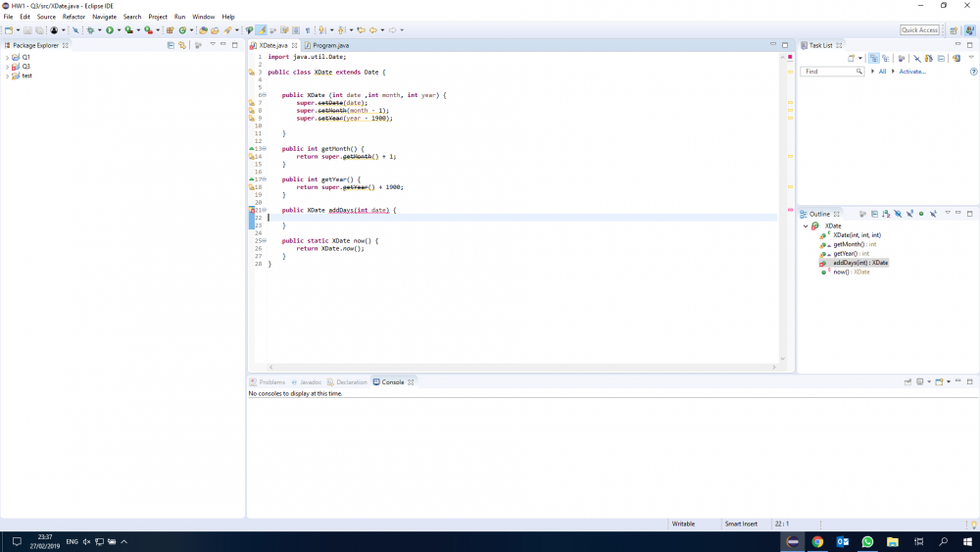Select addDays(int) : XDate in Outline
The image size is (980, 552).
(854, 263)
